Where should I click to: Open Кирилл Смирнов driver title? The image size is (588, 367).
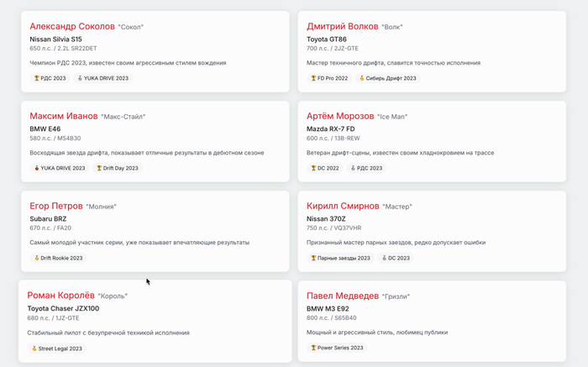click(343, 206)
